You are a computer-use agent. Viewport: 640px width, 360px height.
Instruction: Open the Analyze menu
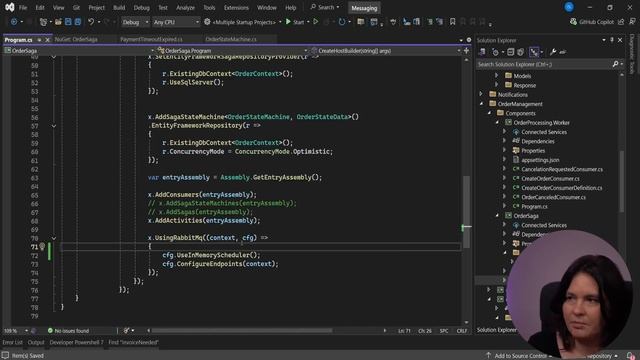[185, 7]
